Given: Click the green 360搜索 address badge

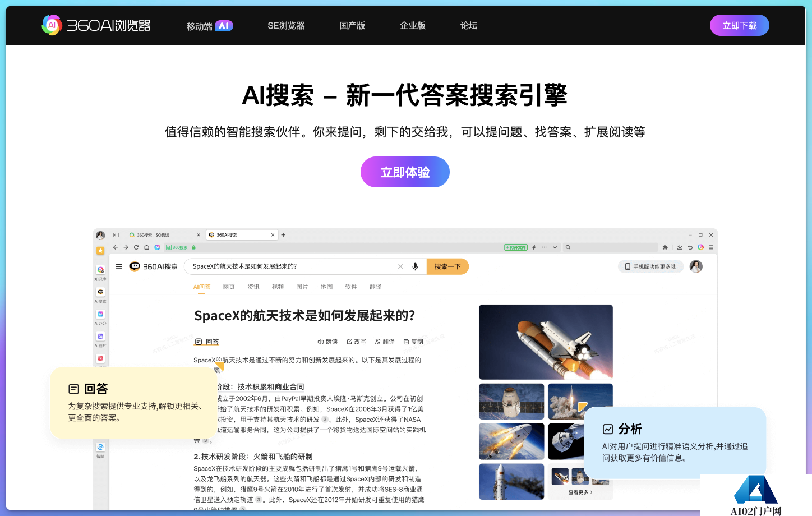Looking at the screenshot, I should tap(177, 247).
